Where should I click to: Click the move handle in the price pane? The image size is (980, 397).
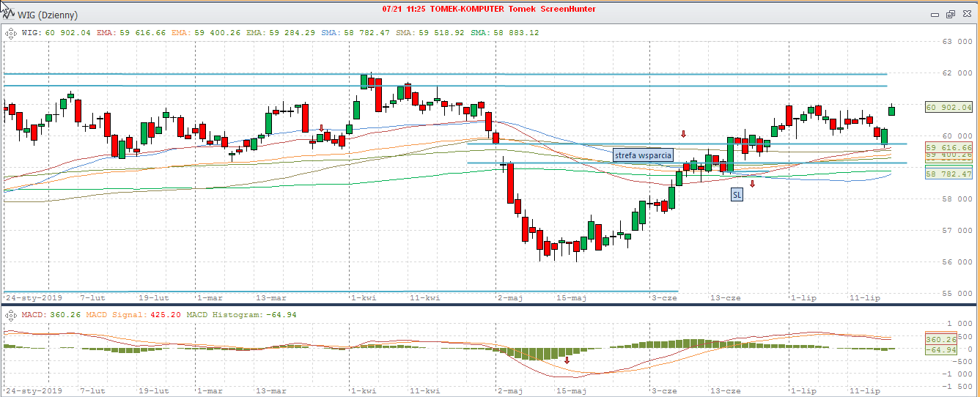click(10, 32)
